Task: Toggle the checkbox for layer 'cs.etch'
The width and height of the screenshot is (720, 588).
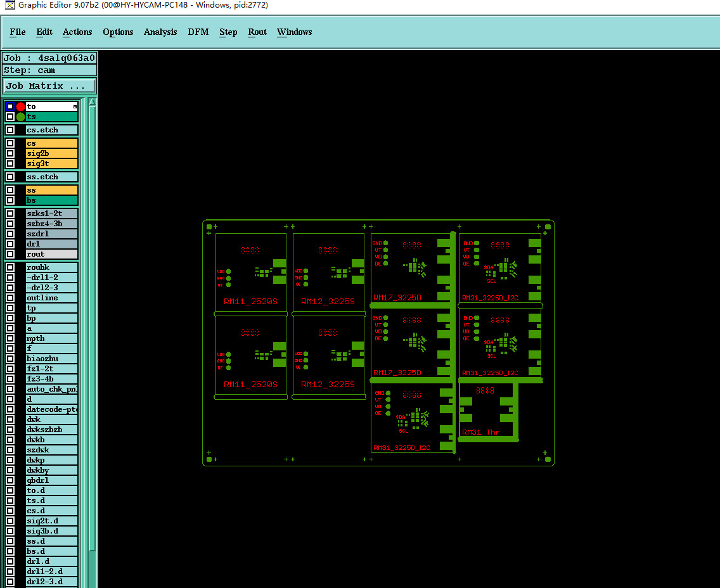Action: tap(10, 130)
